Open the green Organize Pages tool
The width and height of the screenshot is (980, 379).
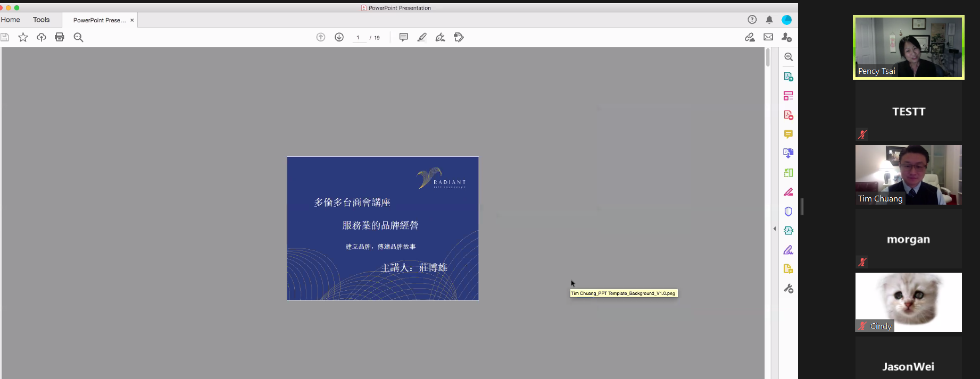coord(788,173)
